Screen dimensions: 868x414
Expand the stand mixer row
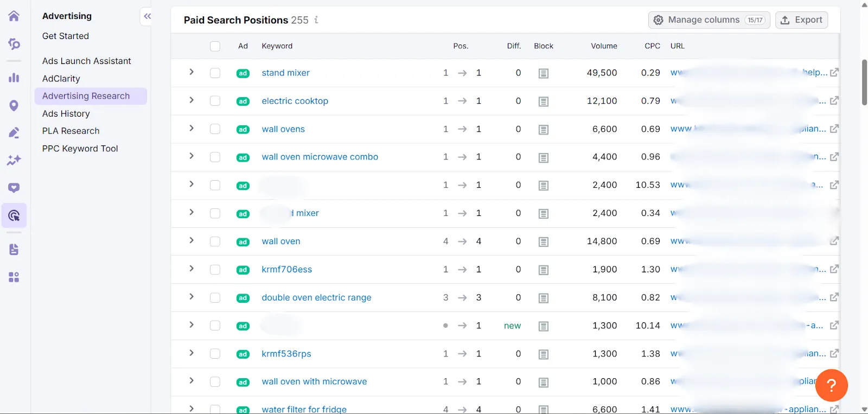tap(192, 72)
